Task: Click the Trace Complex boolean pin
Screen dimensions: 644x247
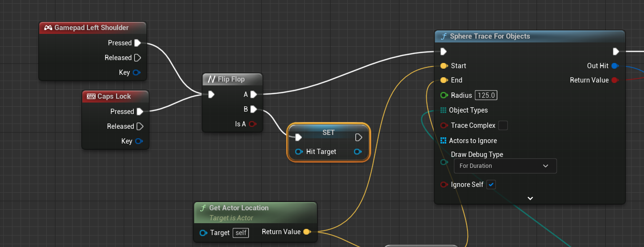Action: pos(444,125)
